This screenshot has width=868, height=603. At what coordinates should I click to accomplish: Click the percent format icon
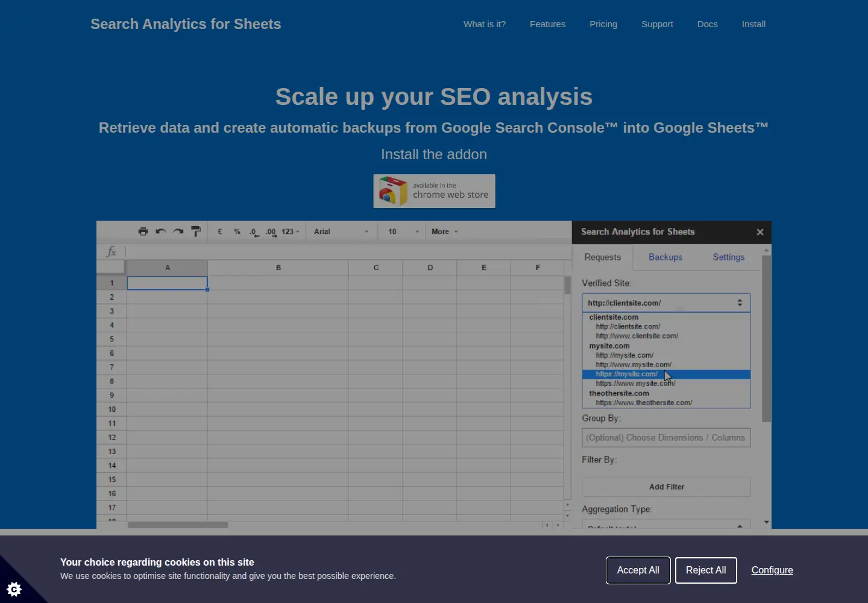point(237,232)
